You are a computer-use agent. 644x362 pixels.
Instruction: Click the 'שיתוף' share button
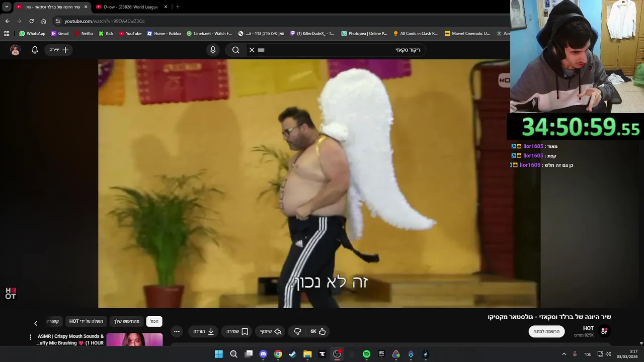[x=271, y=331]
